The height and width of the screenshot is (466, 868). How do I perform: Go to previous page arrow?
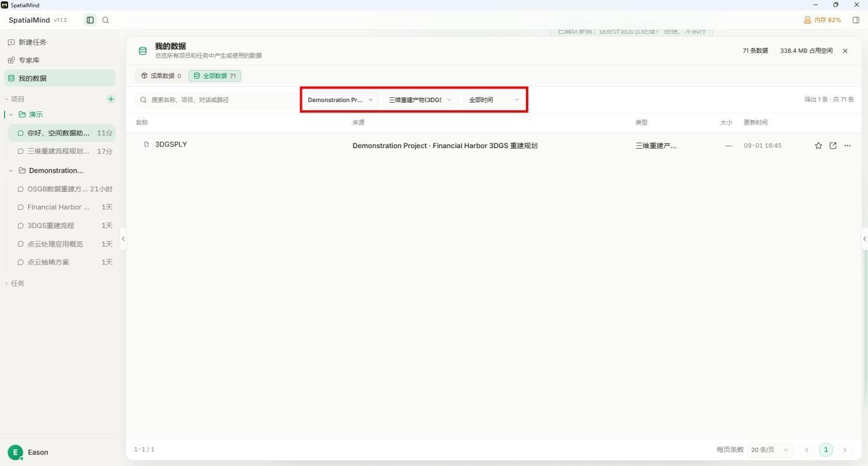click(807, 450)
